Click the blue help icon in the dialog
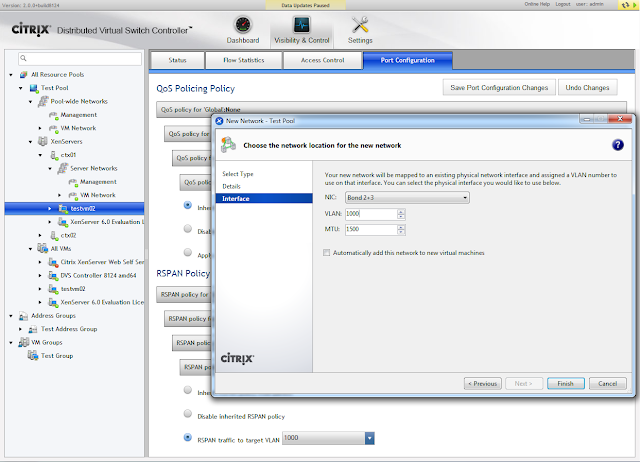640x462 pixels. [618, 145]
